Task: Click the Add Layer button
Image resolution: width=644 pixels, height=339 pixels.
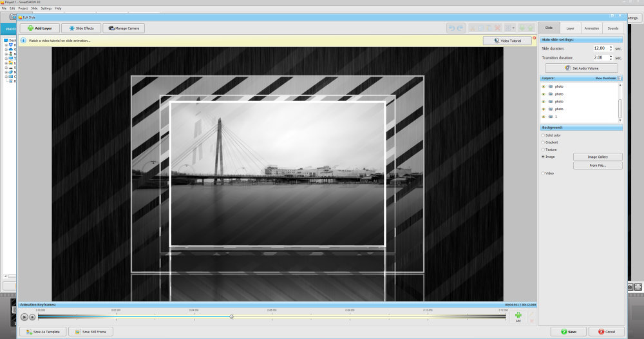Action: pyautogui.click(x=39, y=28)
